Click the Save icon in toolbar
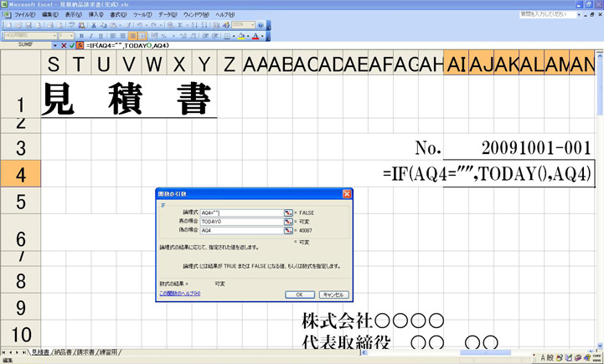This screenshot has width=604, height=364. (28, 25)
